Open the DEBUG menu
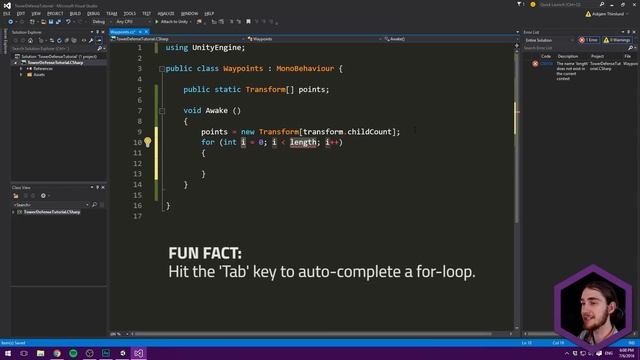This screenshot has width=640, height=360. click(93, 13)
